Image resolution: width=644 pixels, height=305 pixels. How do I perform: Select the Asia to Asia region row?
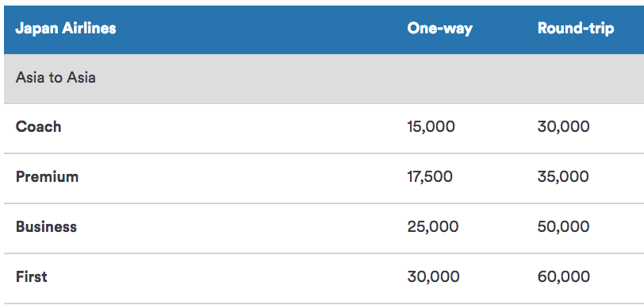(324, 79)
